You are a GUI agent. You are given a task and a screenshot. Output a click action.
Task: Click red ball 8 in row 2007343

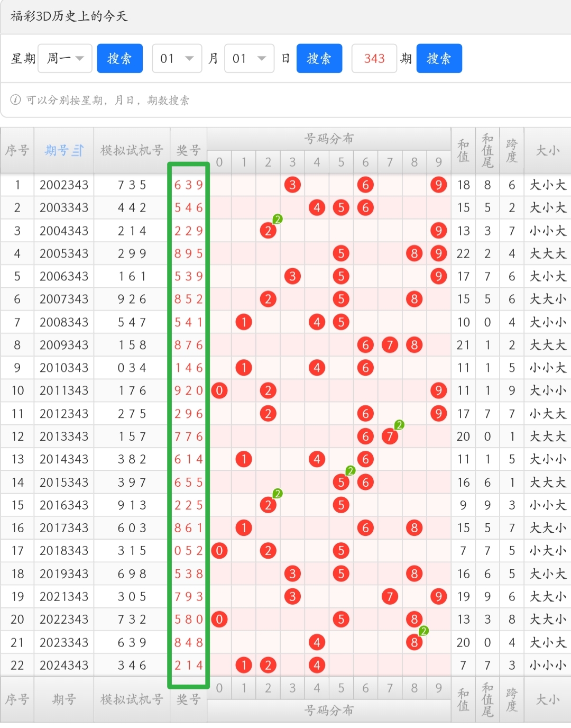click(x=414, y=299)
